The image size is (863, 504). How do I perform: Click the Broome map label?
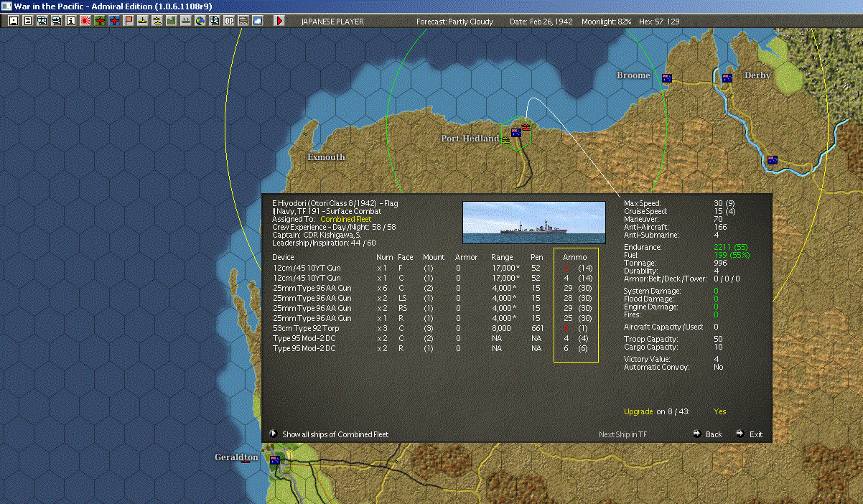[633, 75]
